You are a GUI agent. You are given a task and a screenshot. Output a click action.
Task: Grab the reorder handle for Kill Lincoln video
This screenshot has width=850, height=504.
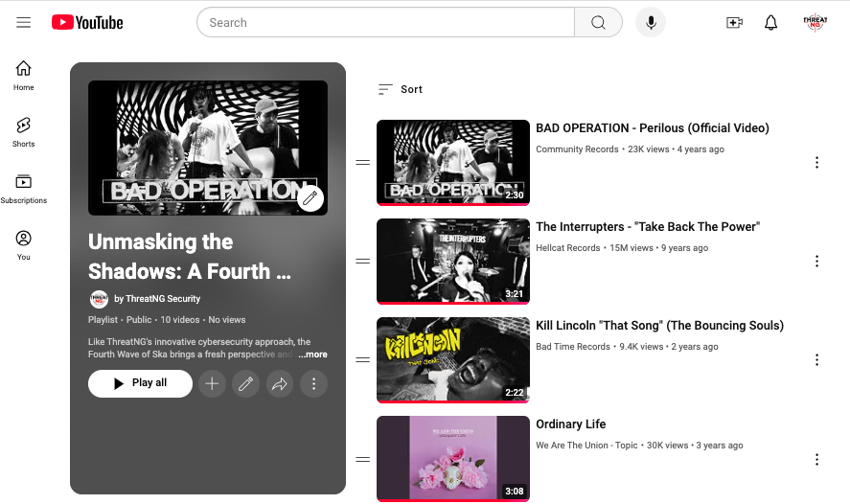pyautogui.click(x=362, y=360)
